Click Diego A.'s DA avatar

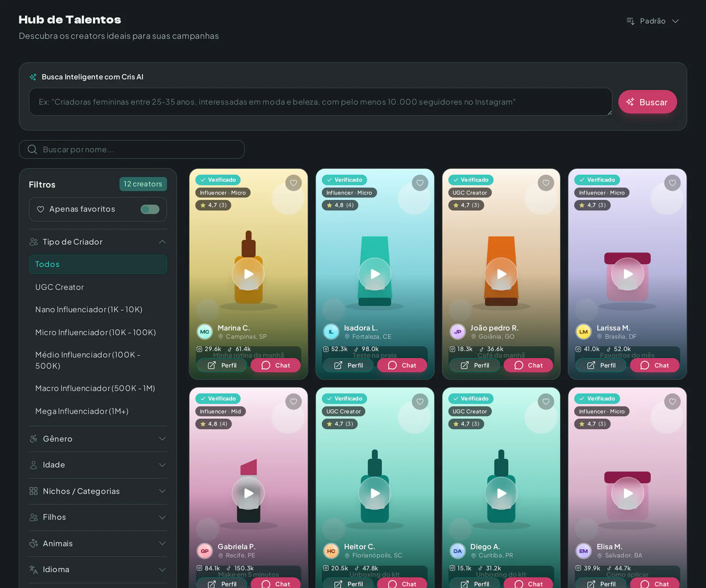click(458, 551)
